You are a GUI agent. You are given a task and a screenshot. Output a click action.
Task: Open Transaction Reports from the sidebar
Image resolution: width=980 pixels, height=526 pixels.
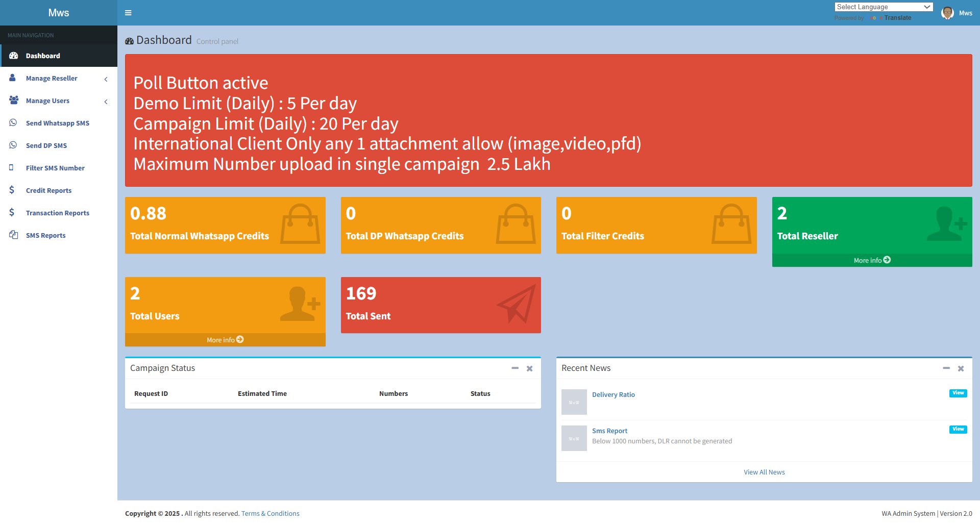(58, 213)
